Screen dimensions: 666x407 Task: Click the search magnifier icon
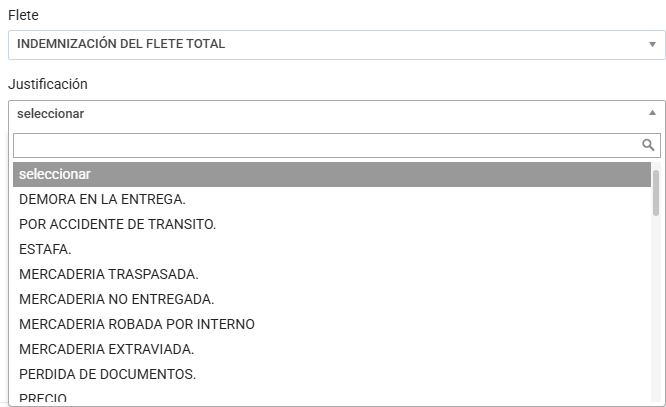coord(648,145)
